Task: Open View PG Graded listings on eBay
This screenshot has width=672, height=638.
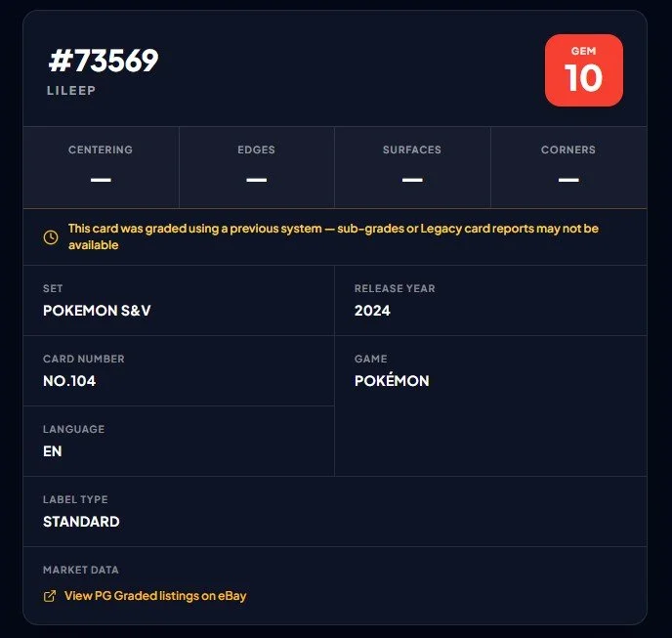Action: pyautogui.click(x=155, y=596)
